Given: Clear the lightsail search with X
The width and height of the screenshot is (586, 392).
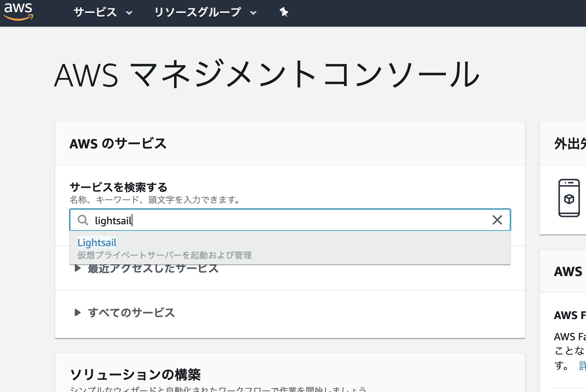Looking at the screenshot, I should click(x=497, y=220).
